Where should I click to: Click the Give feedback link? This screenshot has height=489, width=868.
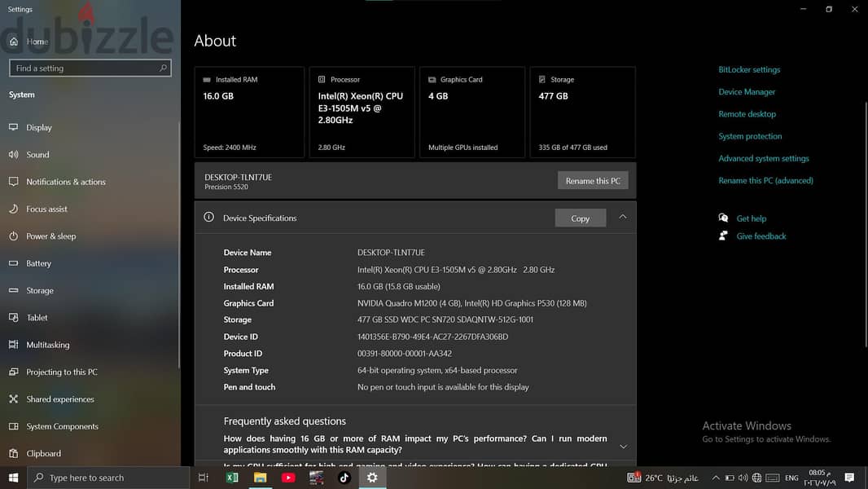click(761, 236)
